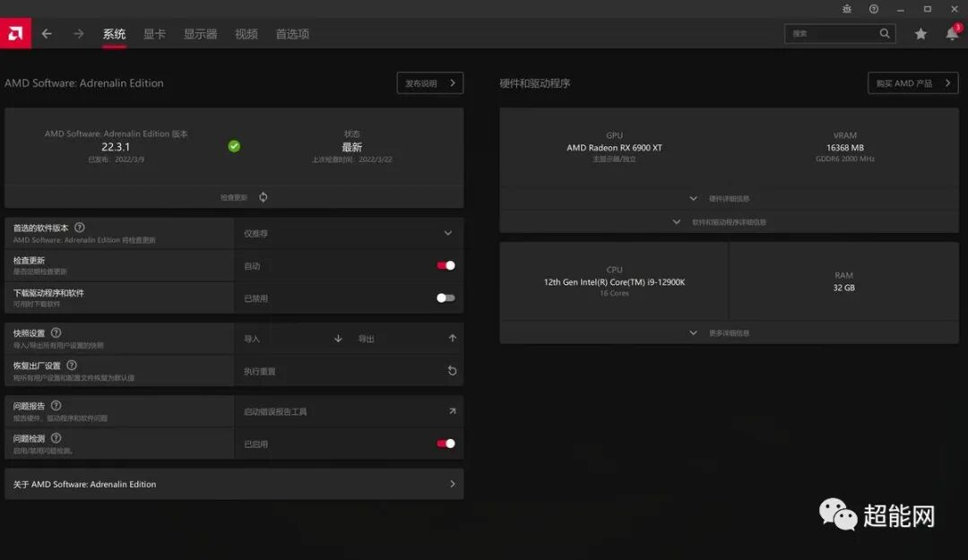Switch to the 视频 tab

pos(246,34)
